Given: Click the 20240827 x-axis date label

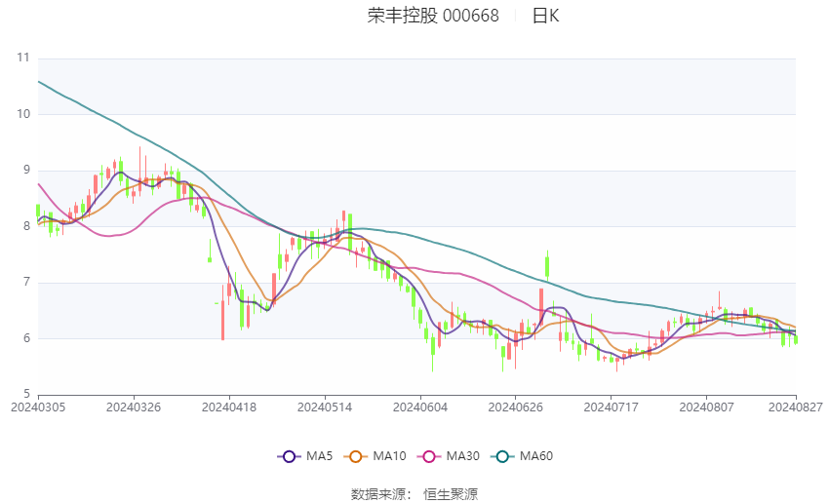Looking at the screenshot, I should 796,407.
